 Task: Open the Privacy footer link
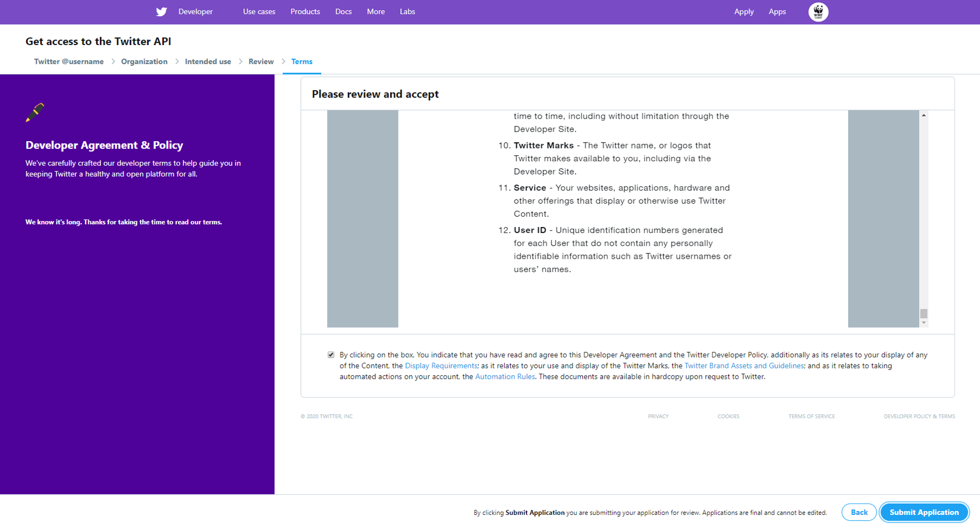pos(658,416)
